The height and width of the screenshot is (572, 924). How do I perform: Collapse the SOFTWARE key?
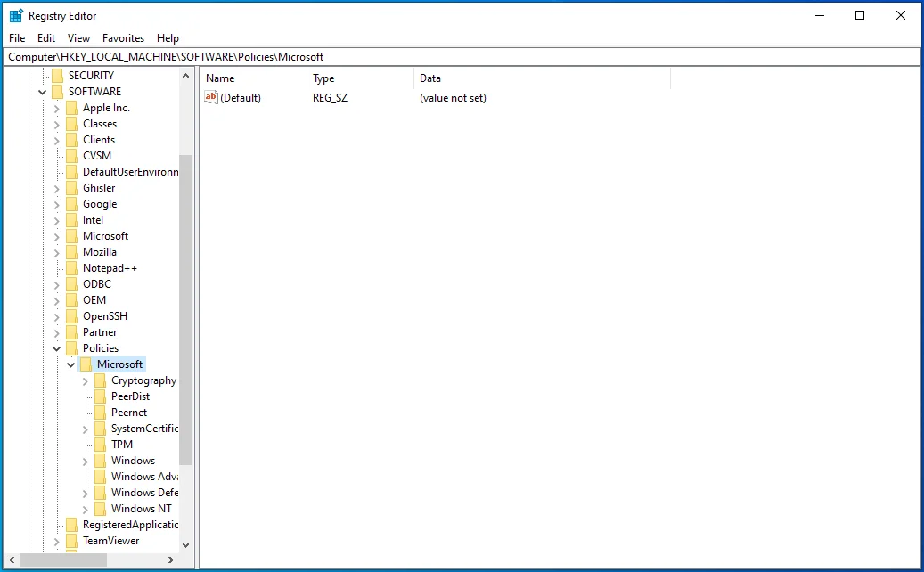pyautogui.click(x=43, y=92)
